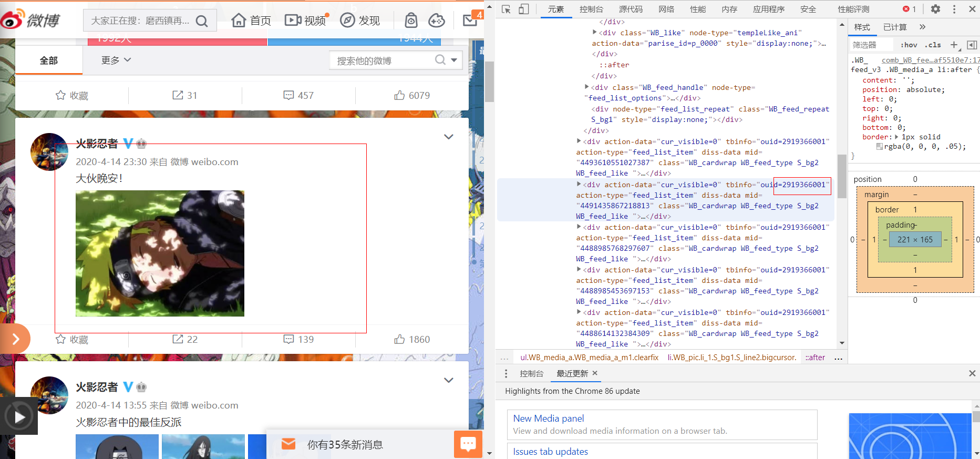Open comments showing 139

pyautogui.click(x=298, y=339)
